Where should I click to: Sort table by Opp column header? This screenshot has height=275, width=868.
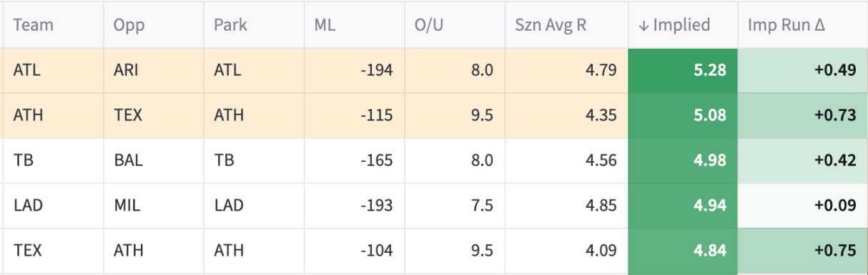[x=154, y=25]
